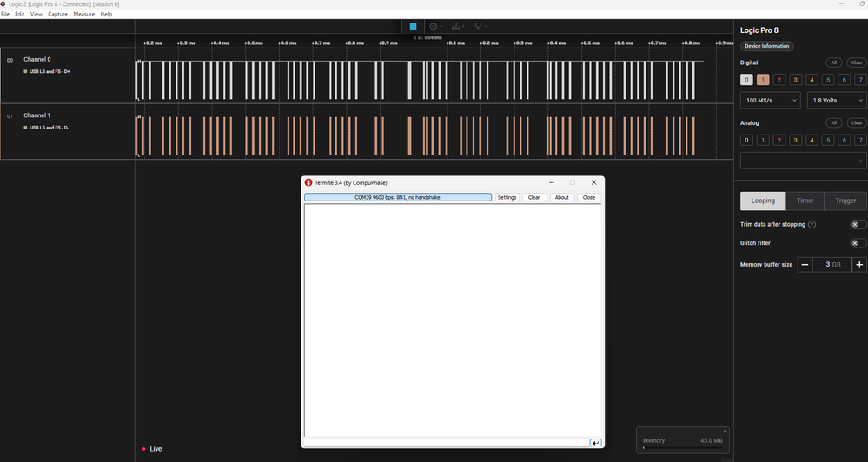Open the File menu
The width and height of the screenshot is (868, 462).
pyautogui.click(x=5, y=15)
